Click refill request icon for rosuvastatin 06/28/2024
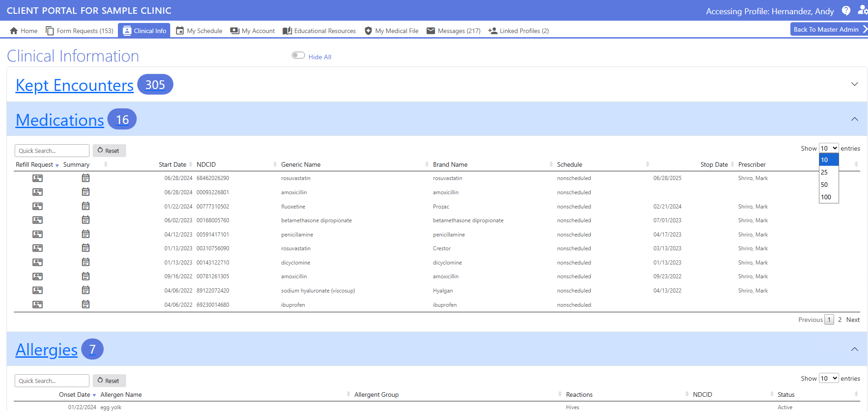This screenshot has height=411, width=868. click(x=38, y=178)
